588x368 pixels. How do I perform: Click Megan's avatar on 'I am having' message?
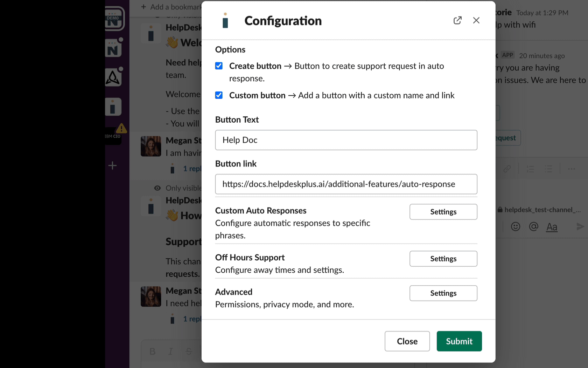pos(151,146)
